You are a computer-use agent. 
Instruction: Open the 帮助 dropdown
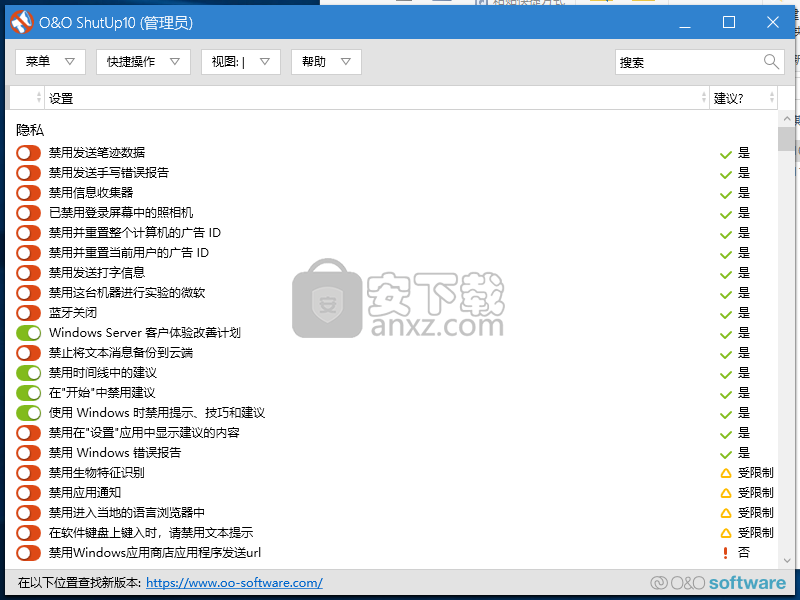click(x=326, y=62)
